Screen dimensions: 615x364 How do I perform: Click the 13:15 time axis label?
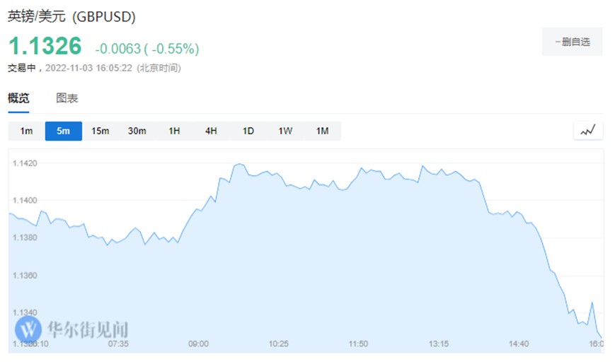pos(439,344)
